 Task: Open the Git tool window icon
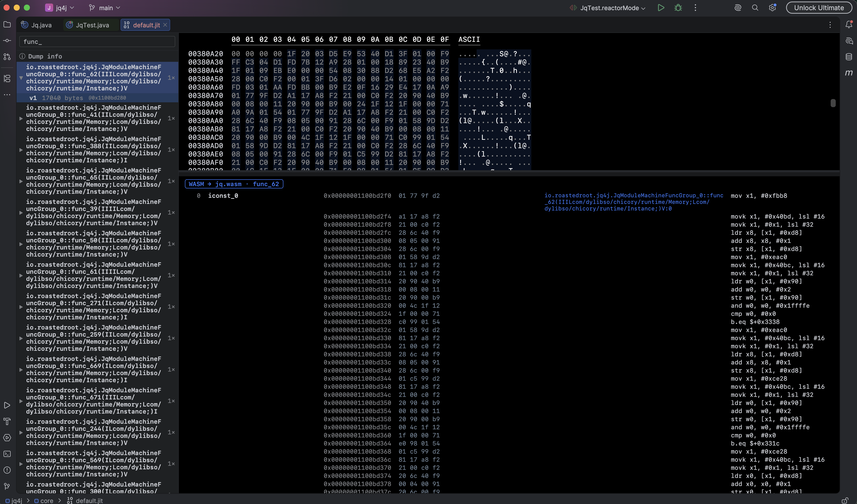pos(7,486)
